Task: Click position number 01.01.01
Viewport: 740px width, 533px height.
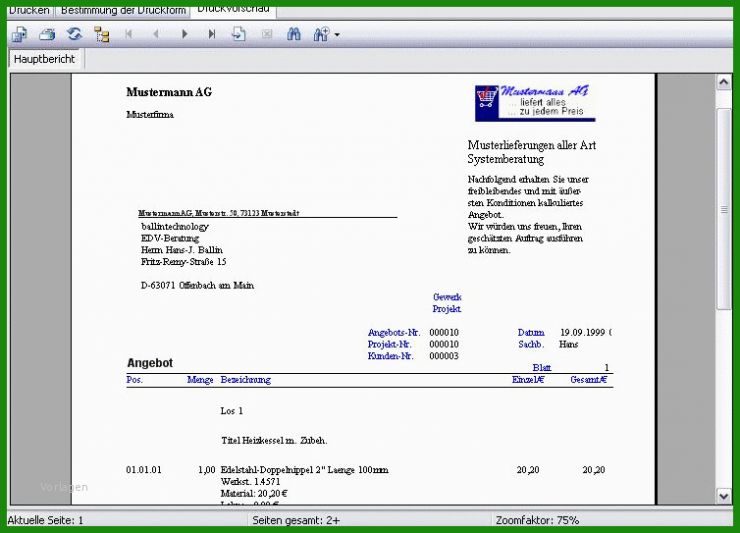Action: 143,470
